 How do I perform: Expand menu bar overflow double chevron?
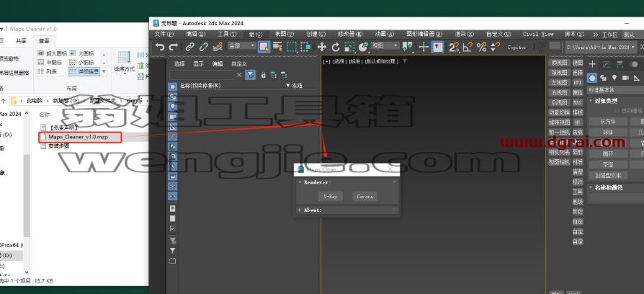[x=595, y=35]
